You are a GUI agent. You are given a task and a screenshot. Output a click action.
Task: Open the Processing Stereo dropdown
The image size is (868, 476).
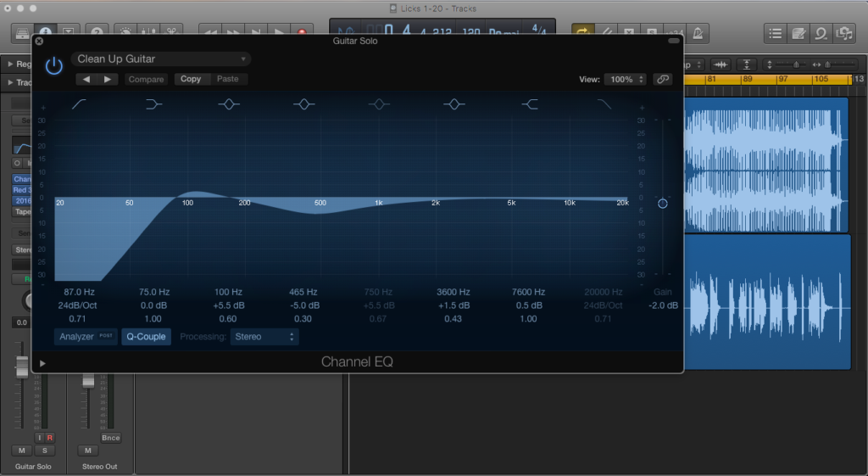pos(264,337)
